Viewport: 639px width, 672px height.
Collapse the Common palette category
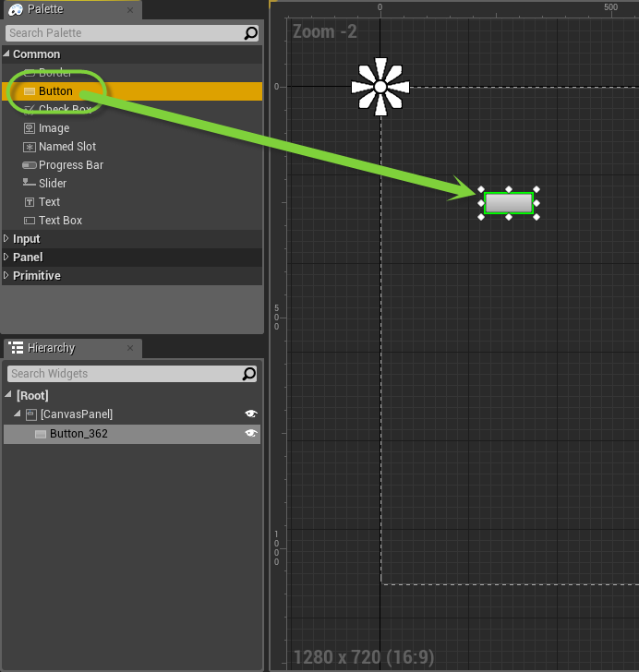(x=6, y=54)
